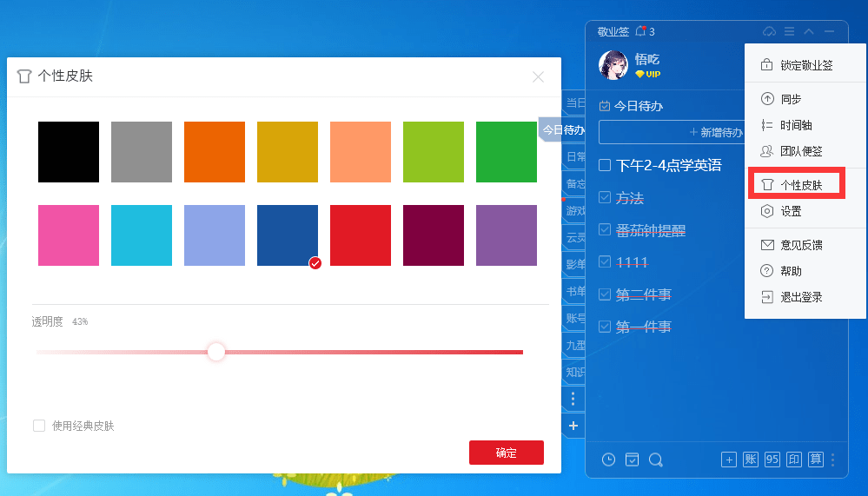This screenshot has width=868, height=496.
Task: Select 时间轴 in the menu
Action: (805, 125)
